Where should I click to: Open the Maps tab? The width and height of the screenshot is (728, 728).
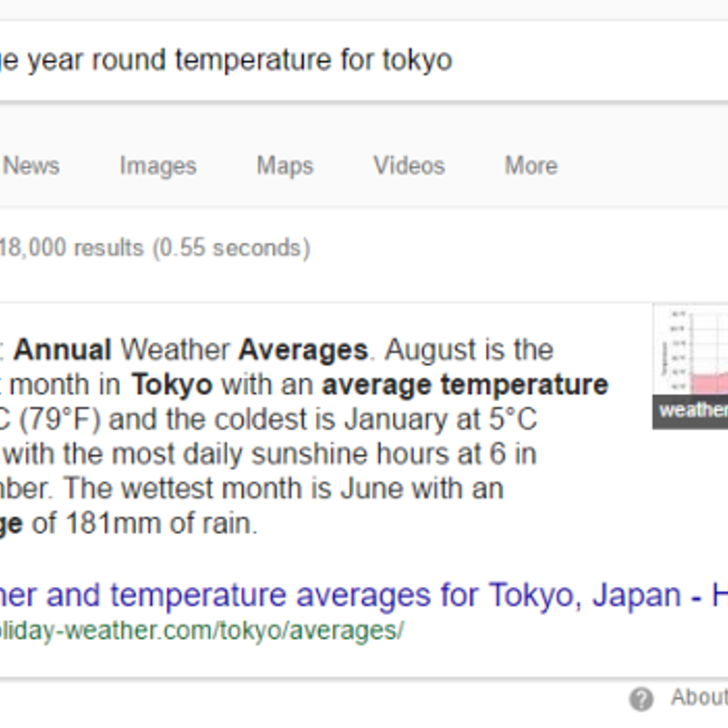click(285, 166)
